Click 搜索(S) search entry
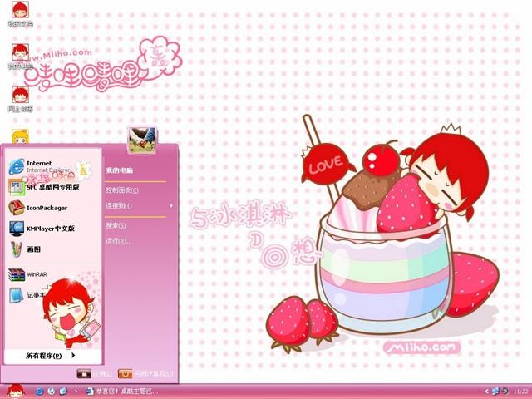 [x=116, y=225]
